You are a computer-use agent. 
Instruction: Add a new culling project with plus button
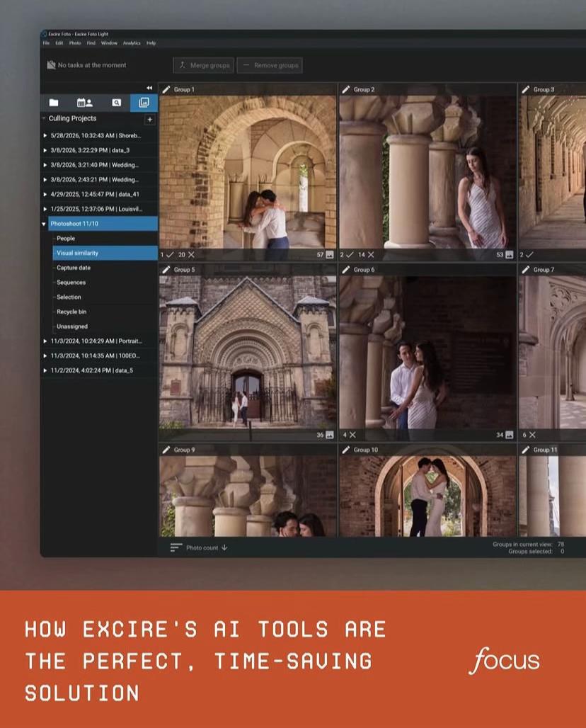point(149,120)
